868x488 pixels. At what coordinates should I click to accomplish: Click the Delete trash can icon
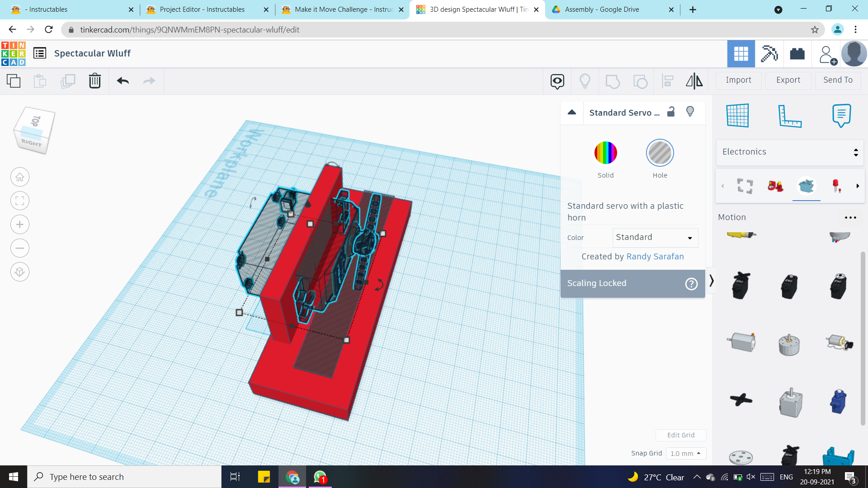[94, 81]
